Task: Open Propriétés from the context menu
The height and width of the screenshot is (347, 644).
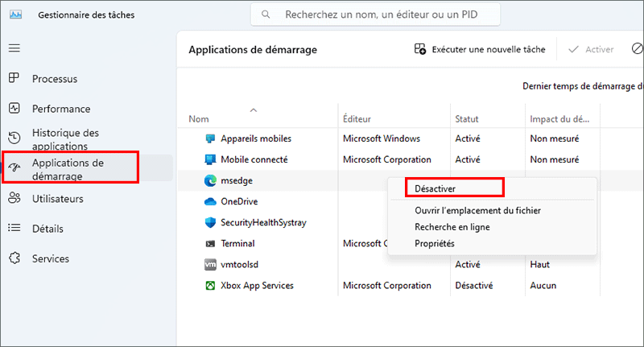Action: point(435,243)
